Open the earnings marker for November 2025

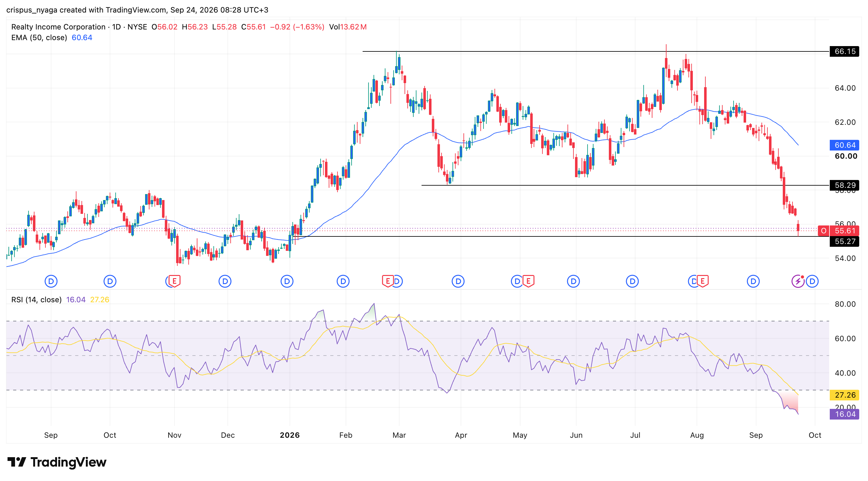click(x=174, y=281)
